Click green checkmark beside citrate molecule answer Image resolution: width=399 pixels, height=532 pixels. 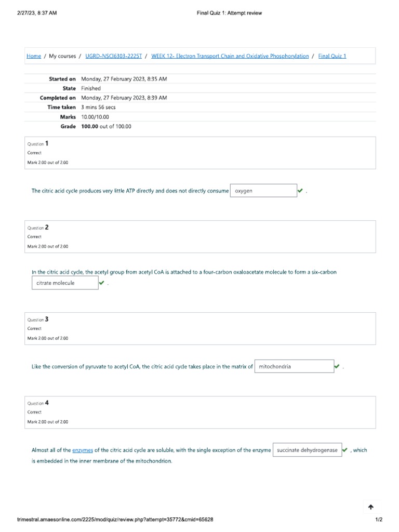click(x=101, y=283)
